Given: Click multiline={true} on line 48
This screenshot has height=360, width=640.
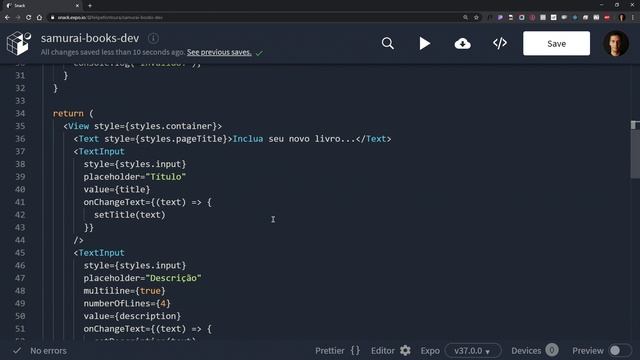Looking at the screenshot, I should coord(124,291).
